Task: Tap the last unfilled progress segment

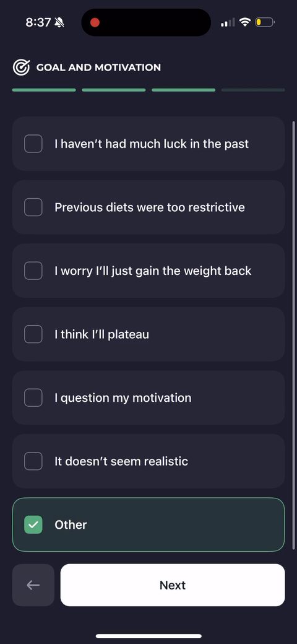Action: [253, 90]
